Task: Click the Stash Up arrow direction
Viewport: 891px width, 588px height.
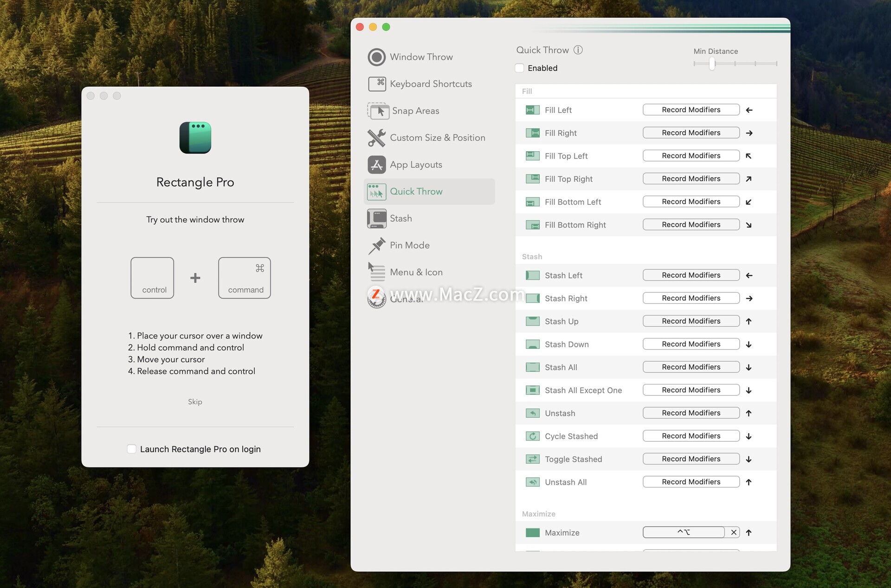Action: tap(749, 321)
